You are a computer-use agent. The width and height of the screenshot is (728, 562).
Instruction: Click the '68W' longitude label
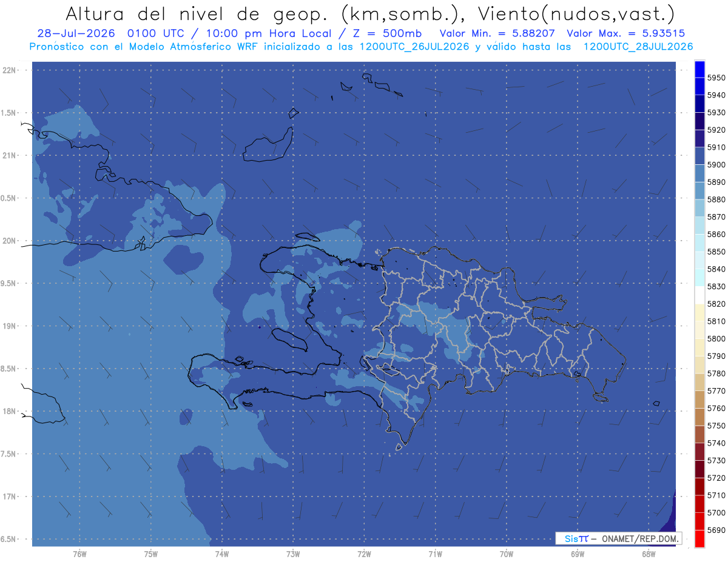[x=649, y=554]
